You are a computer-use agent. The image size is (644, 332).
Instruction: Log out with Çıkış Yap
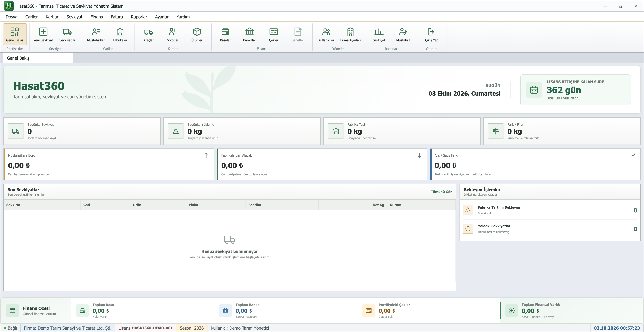pyautogui.click(x=432, y=34)
